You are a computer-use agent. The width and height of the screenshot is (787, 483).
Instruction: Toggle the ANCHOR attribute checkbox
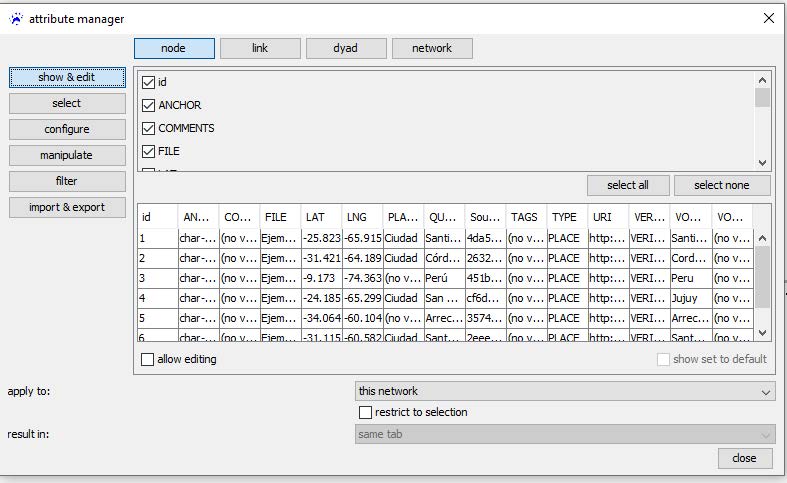[149, 105]
